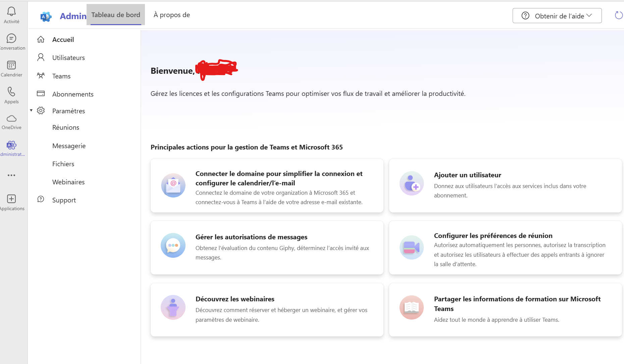Screen dimensions: 624x364
Task: Click the Admin app logo icon
Action: [x=46, y=16]
